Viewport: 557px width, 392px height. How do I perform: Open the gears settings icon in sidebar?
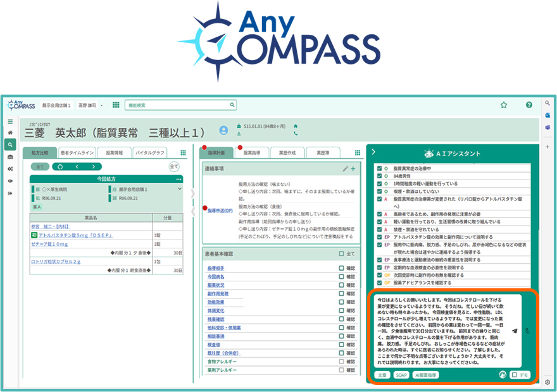click(10, 169)
